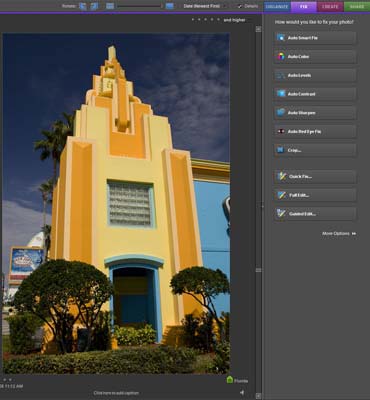
Task: Click the small thumbnail size icon
Action: [x=110, y=6]
